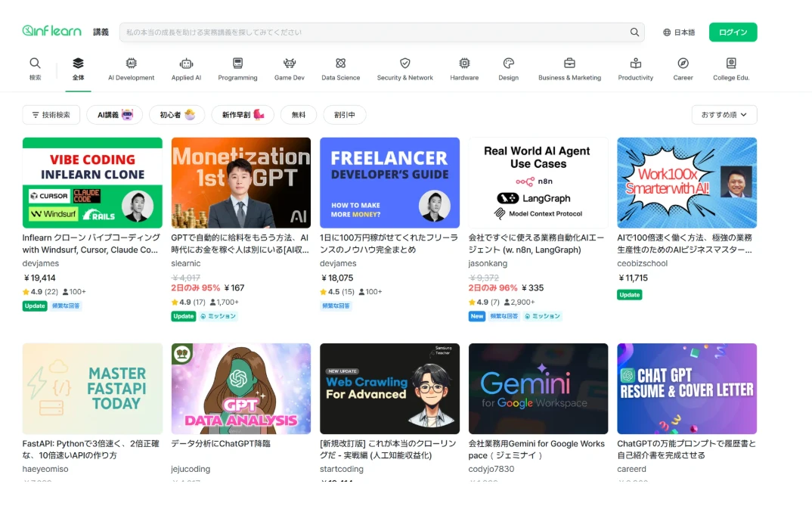The image size is (812, 509).
Task: Toggle the 無料 filter chip
Action: pos(299,115)
